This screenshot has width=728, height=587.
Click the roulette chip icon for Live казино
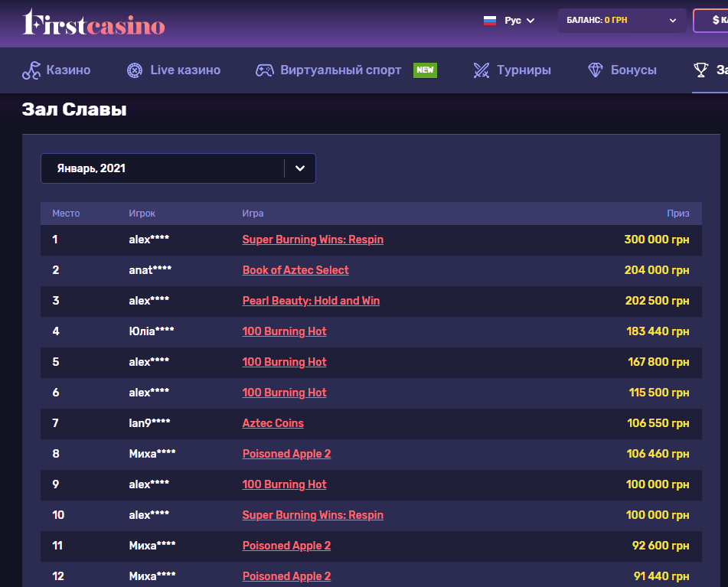click(x=135, y=70)
